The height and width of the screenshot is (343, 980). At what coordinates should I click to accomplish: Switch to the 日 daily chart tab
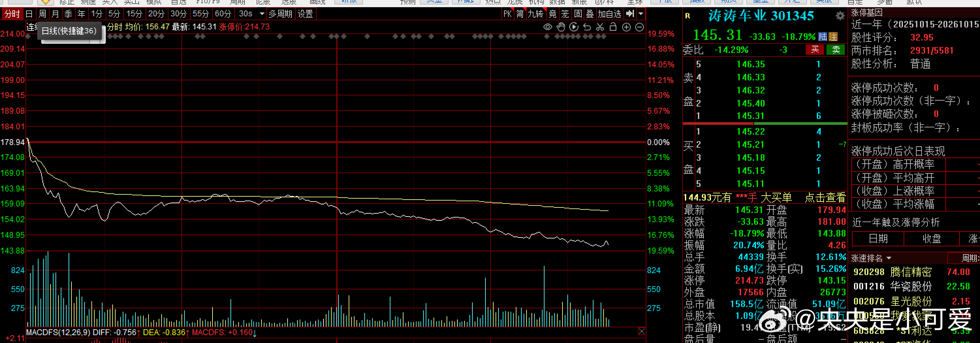click(x=29, y=14)
